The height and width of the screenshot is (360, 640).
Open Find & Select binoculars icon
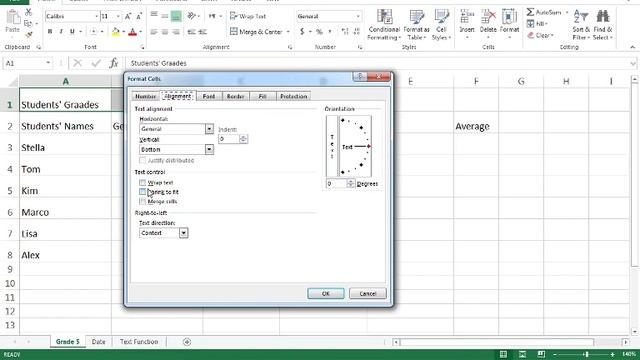point(602,24)
